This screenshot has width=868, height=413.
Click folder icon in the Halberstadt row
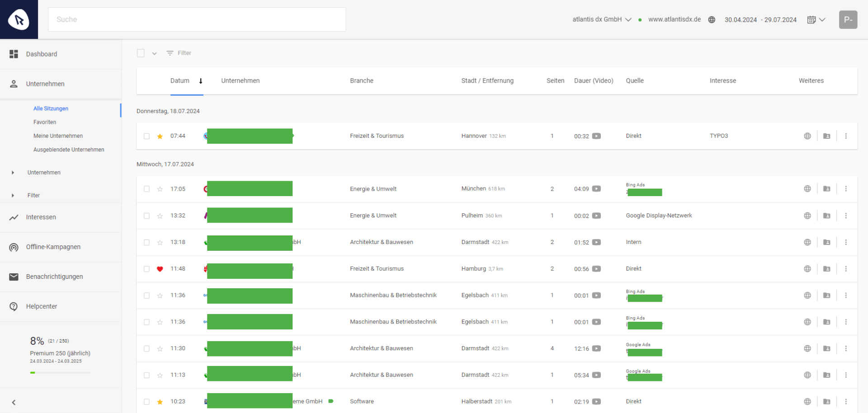click(x=827, y=402)
